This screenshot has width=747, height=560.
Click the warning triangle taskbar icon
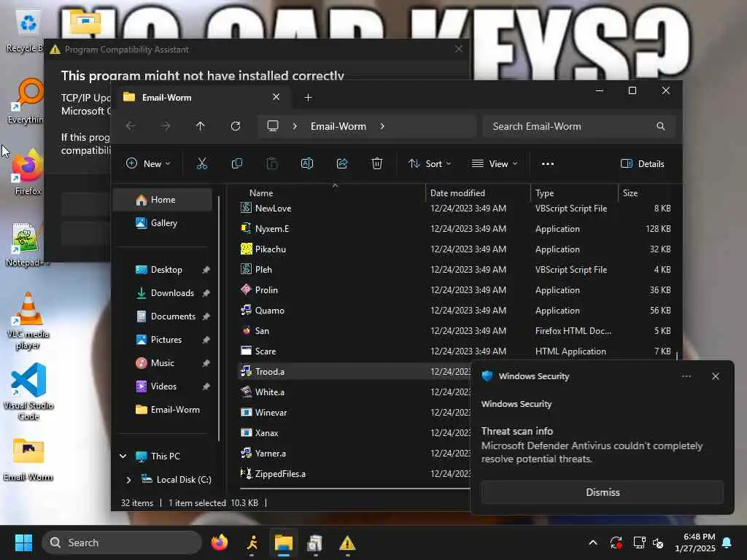[x=347, y=542]
